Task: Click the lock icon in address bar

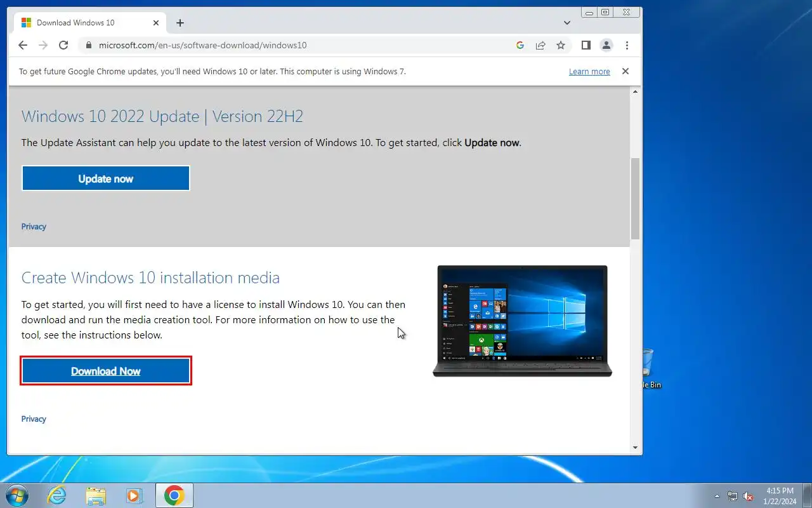Action: pyautogui.click(x=88, y=46)
